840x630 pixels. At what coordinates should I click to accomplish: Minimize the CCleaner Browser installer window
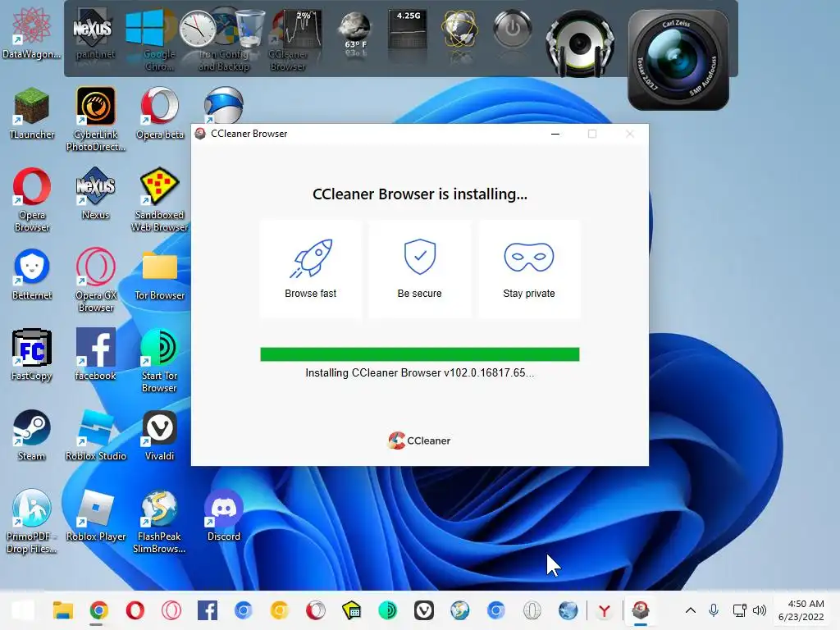pyautogui.click(x=555, y=134)
